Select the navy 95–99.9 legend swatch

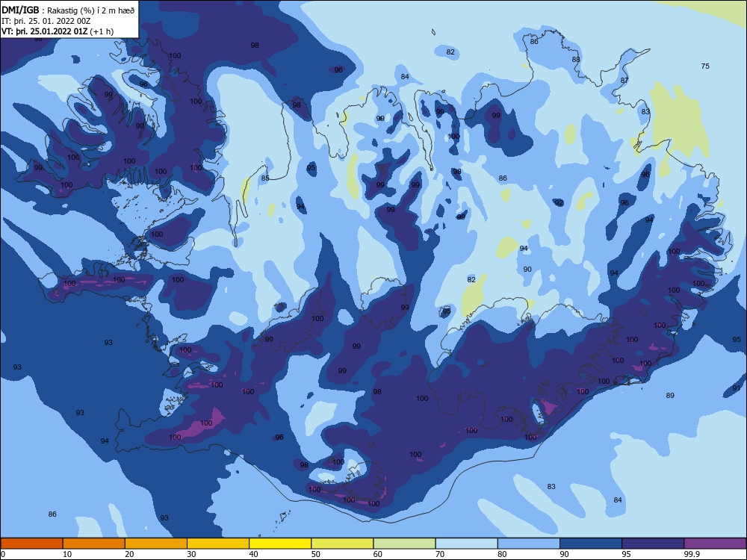653,544
